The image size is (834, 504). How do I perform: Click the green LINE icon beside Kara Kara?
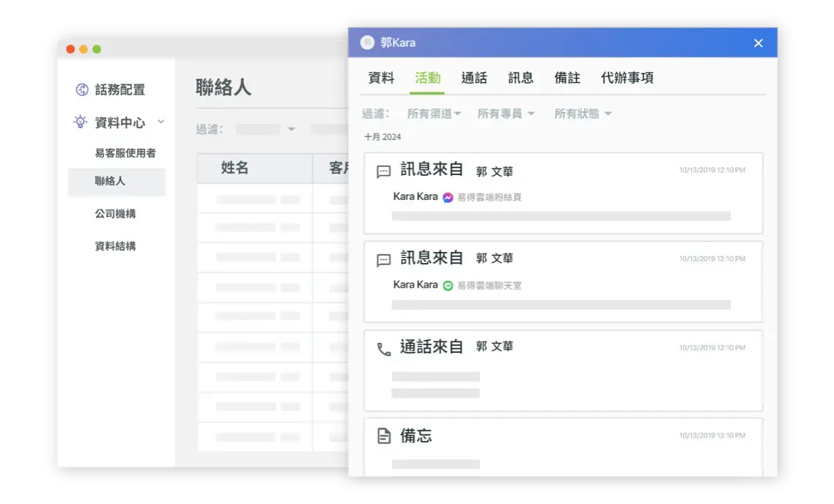448,285
